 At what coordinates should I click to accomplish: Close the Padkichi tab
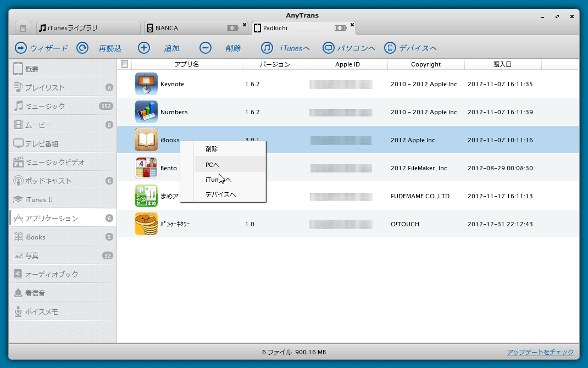point(352,25)
